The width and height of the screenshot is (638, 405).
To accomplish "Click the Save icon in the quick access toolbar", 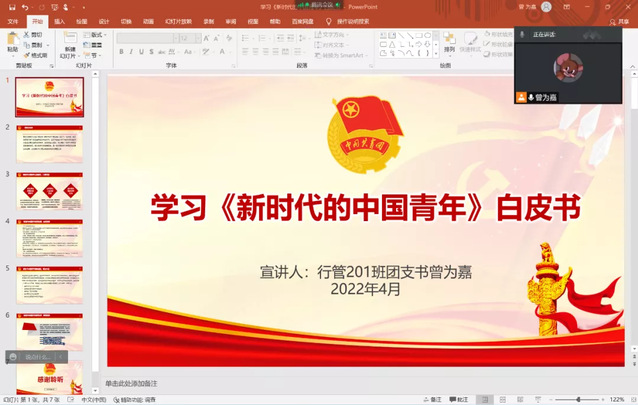I will 12,7.
